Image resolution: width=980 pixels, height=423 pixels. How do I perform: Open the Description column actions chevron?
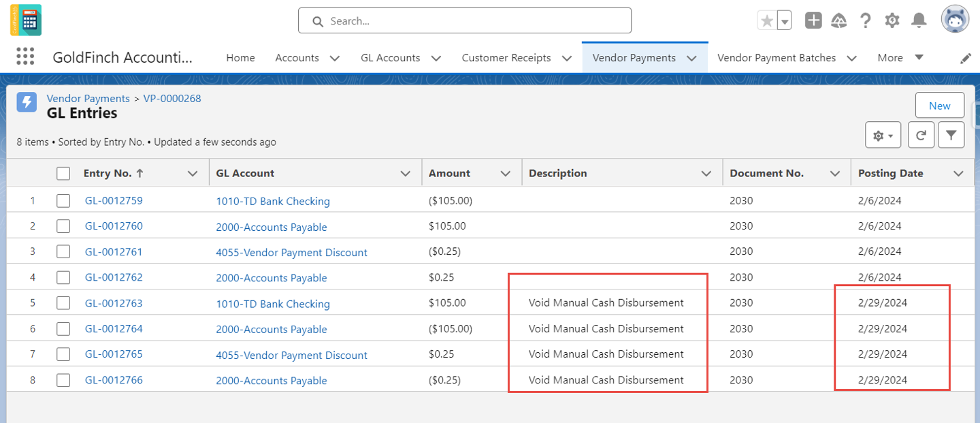point(707,174)
